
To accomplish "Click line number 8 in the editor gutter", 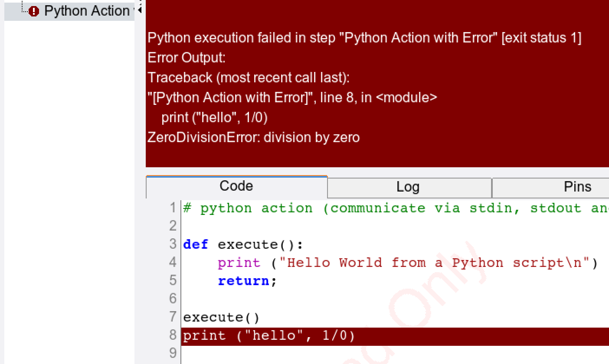I will click(x=173, y=336).
